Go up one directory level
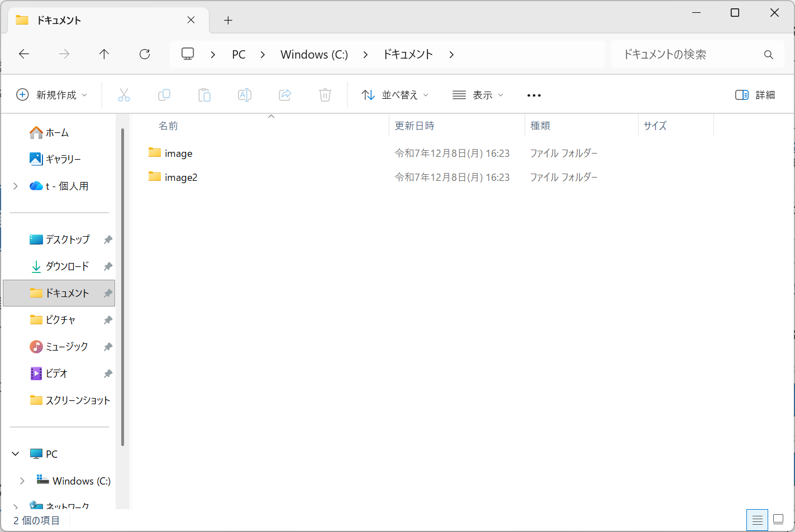The width and height of the screenshot is (795, 532). click(x=104, y=54)
